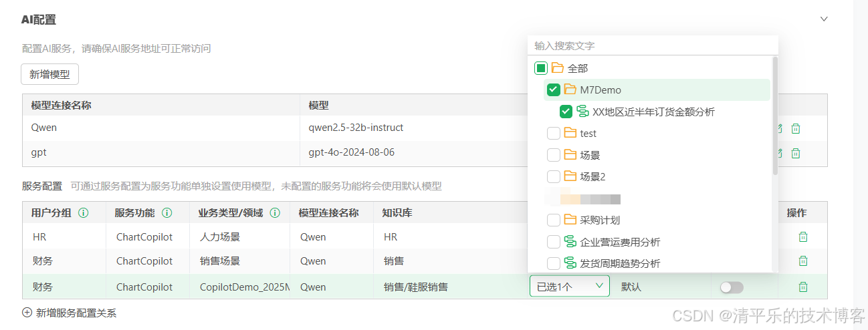868x330 pixels.
Task: Select the gpt-4o-2024-08-06 model cell
Action: click(415, 153)
